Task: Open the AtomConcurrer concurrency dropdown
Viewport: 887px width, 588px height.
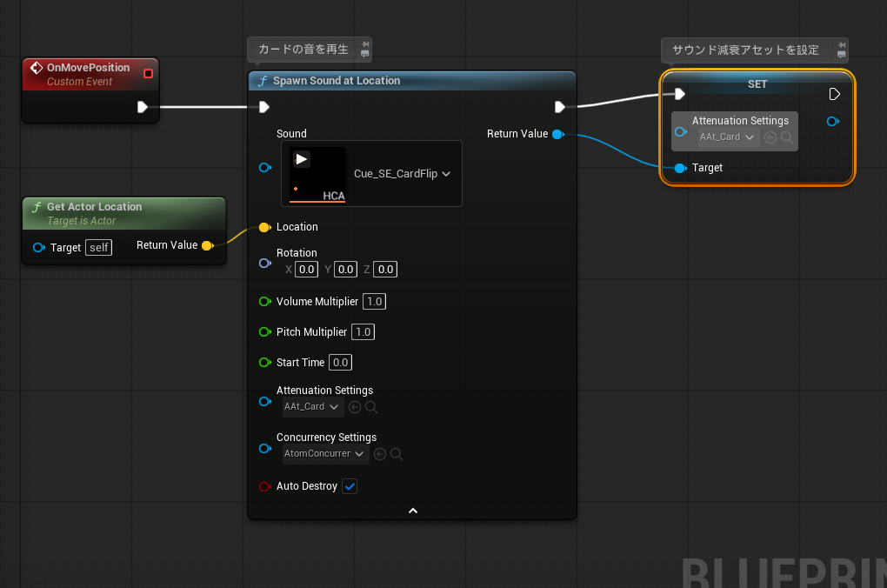Action: point(326,454)
